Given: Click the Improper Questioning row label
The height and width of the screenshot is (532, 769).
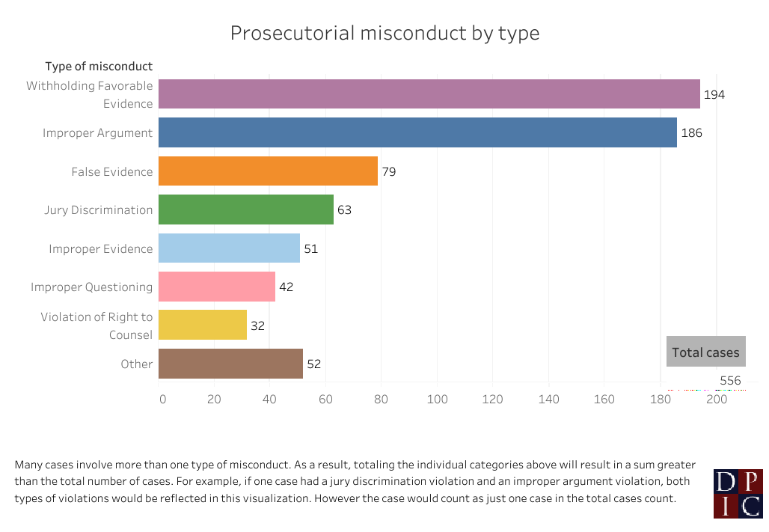Looking at the screenshot, I should pos(91,287).
